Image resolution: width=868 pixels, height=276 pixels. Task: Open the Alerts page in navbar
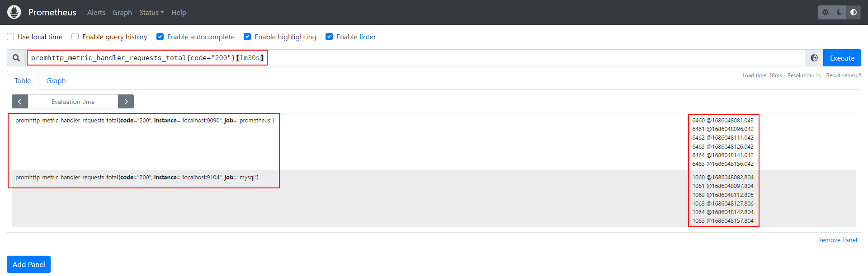click(x=96, y=12)
